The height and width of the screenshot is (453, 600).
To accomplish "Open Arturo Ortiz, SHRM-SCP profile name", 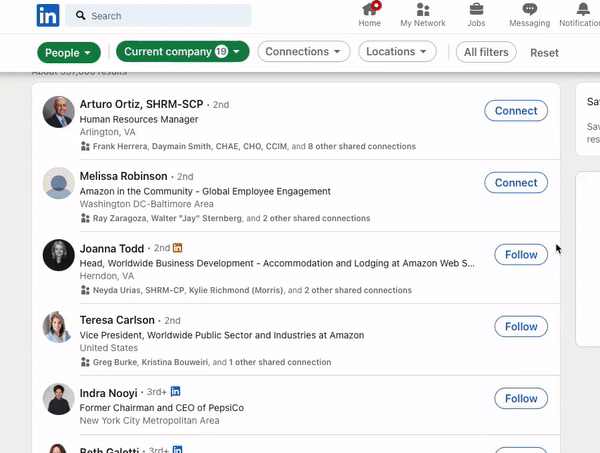I will tap(141, 104).
